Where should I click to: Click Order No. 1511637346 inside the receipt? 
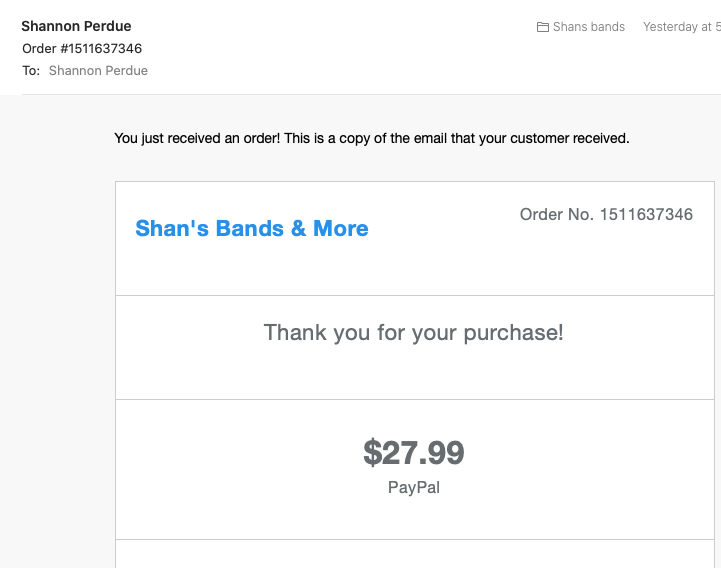(x=606, y=214)
